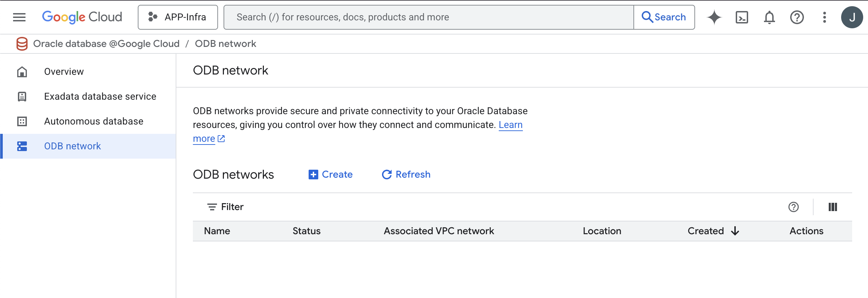Screen dimensions: 868x298
Task: Open Exadata database service in sidebar
Action: point(88,97)
